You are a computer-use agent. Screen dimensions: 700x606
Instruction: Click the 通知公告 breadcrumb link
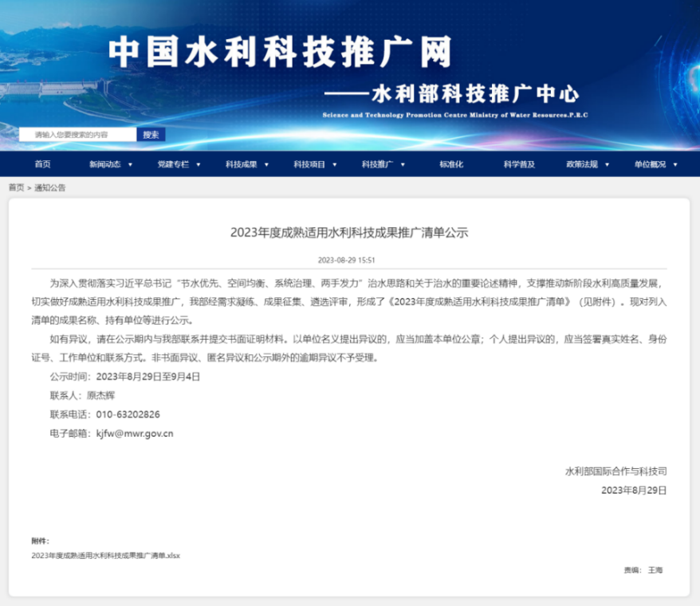(50, 187)
